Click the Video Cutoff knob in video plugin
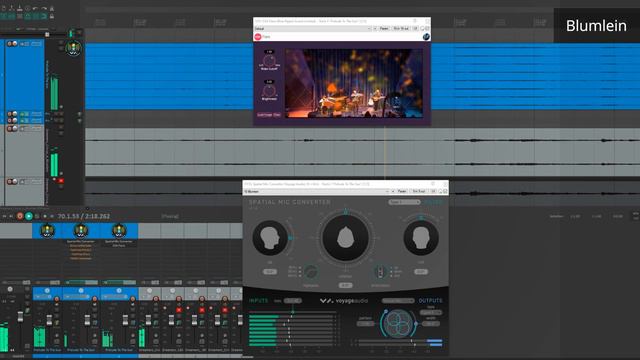Viewport: 640px width, 360px height. coord(269,61)
